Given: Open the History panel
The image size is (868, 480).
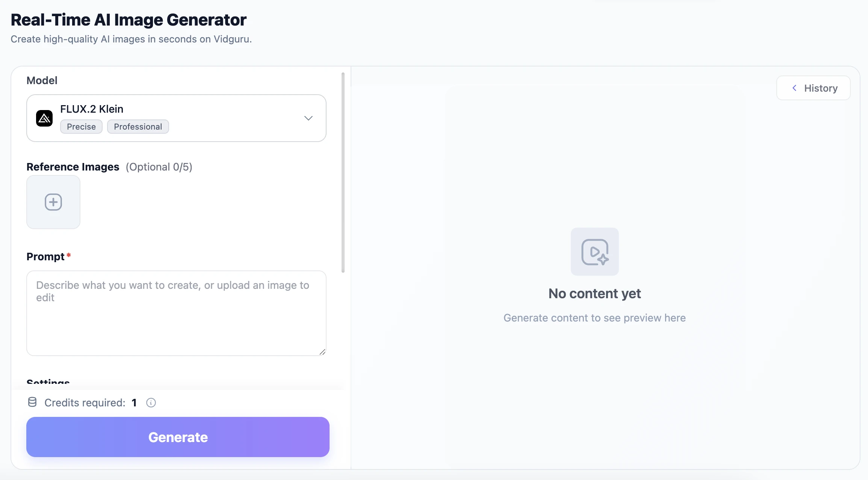Looking at the screenshot, I should 814,88.
